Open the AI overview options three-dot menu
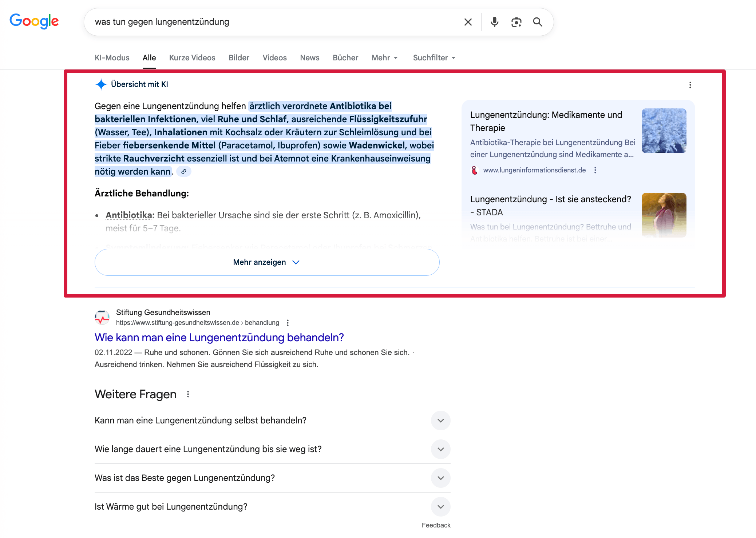This screenshot has width=756, height=538. tap(690, 85)
